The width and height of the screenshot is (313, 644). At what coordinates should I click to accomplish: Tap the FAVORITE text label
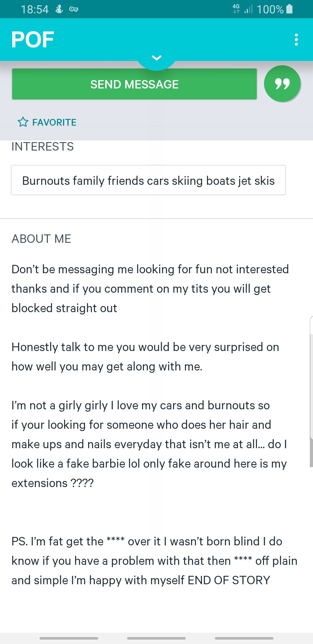point(54,122)
